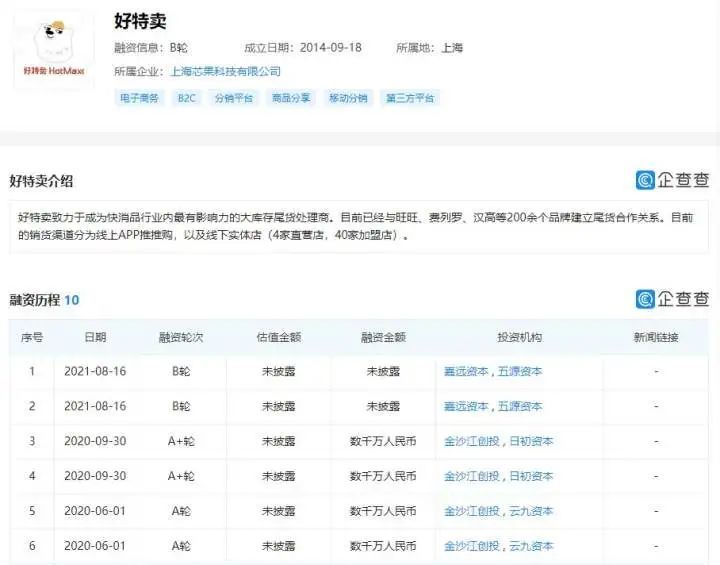Open 五源资本 investor in row 1

[x=520, y=371]
